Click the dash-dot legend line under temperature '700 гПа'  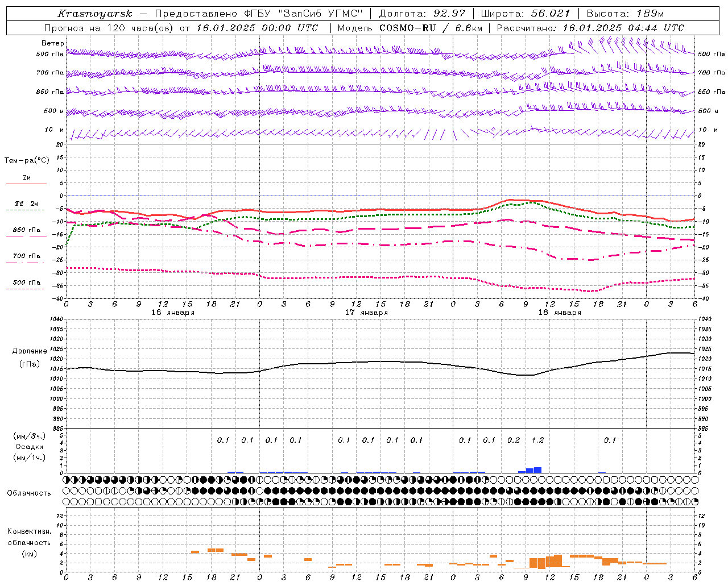coord(26,263)
